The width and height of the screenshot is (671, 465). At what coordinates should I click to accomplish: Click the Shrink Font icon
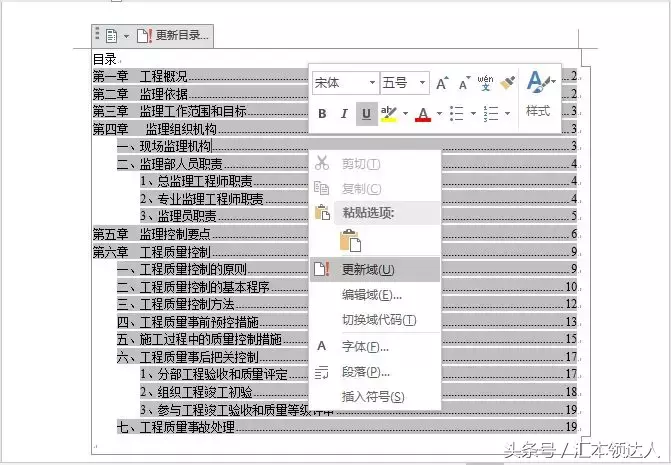(x=463, y=83)
